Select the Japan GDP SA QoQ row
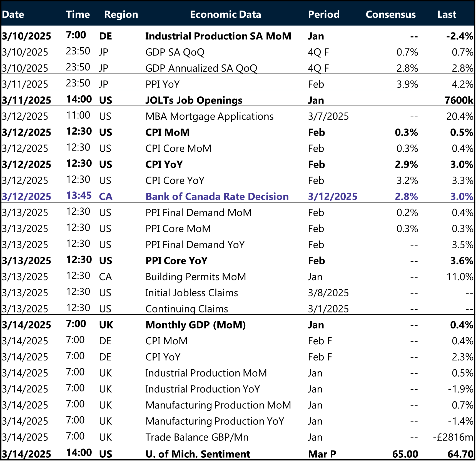Screen dimensions: 476x466 (175, 52)
